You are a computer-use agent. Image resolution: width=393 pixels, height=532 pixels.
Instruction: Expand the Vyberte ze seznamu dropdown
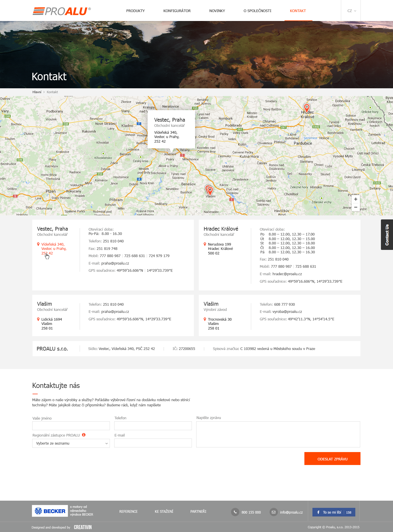(x=71, y=443)
